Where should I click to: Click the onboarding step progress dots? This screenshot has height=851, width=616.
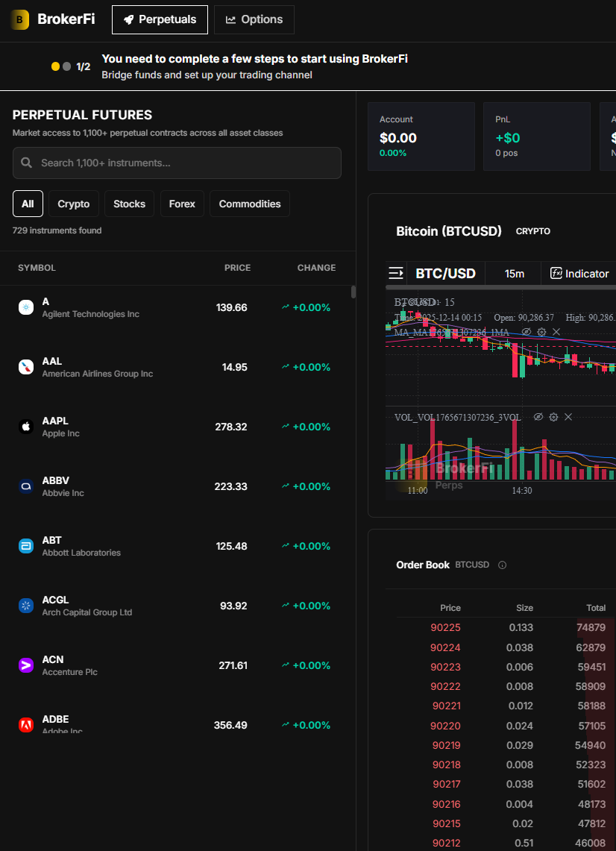pyautogui.click(x=60, y=66)
